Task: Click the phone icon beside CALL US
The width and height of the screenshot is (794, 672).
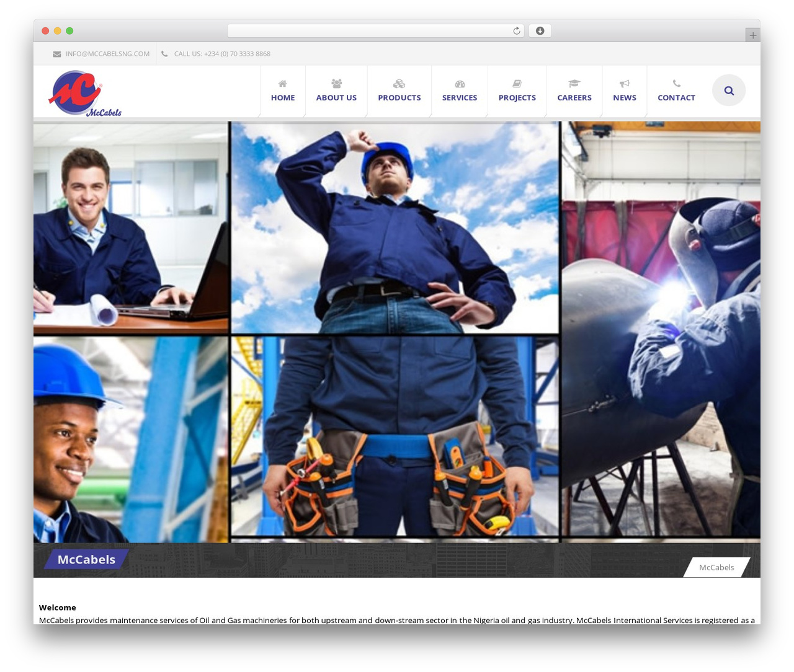Action: point(164,54)
